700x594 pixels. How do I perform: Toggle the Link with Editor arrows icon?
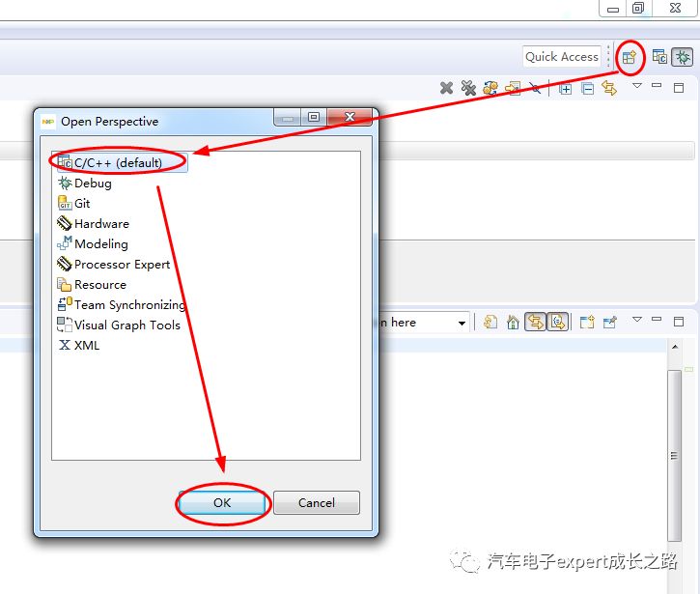pyautogui.click(x=609, y=88)
